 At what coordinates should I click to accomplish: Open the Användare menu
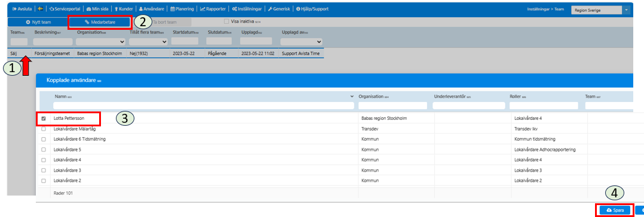[152, 8]
